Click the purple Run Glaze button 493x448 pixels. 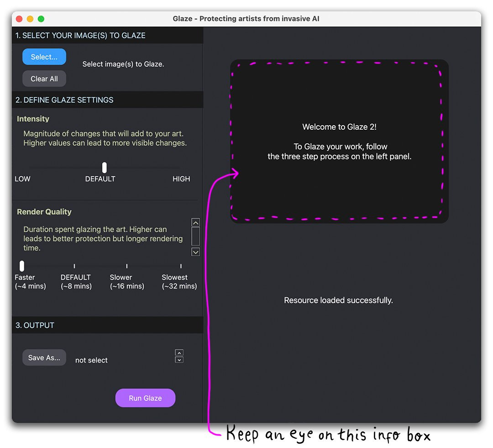click(x=145, y=398)
